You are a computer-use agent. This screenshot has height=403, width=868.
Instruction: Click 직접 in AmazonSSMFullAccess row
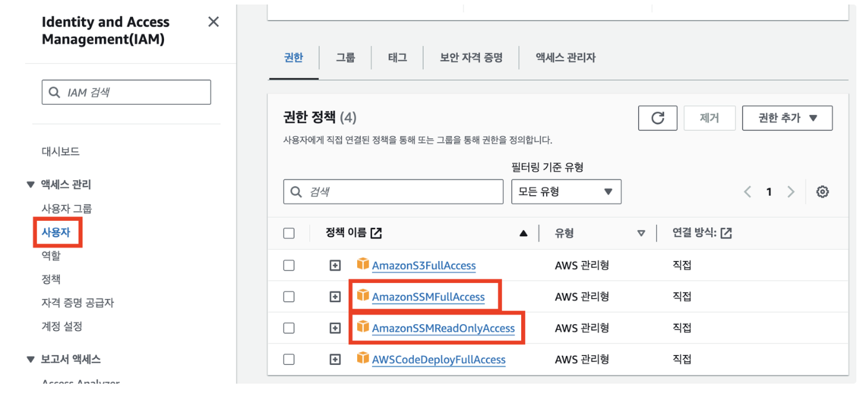(682, 297)
